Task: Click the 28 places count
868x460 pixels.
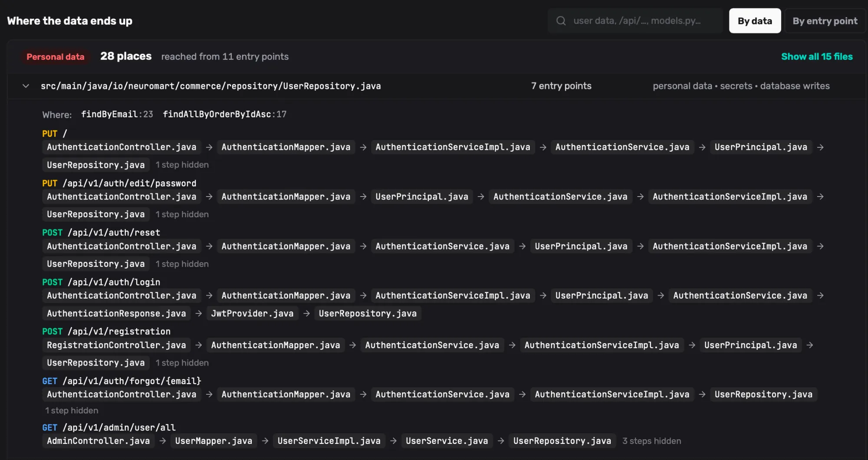Action: pos(126,56)
